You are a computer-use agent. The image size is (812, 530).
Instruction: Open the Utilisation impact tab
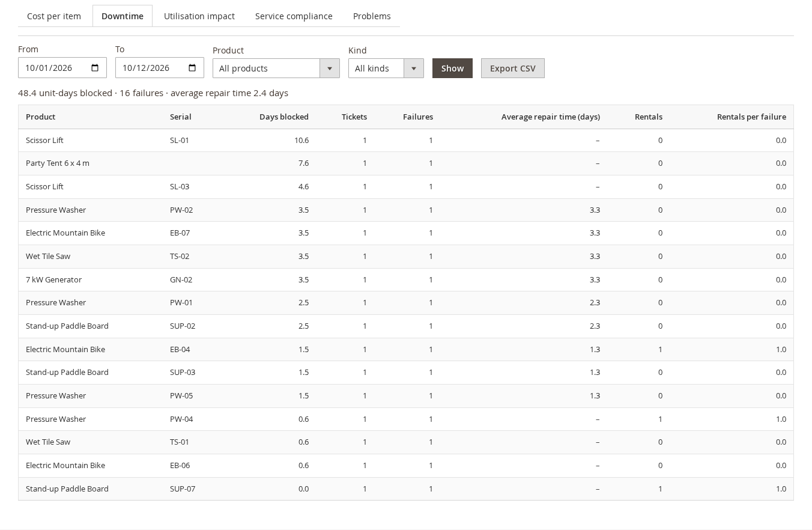[x=199, y=16]
